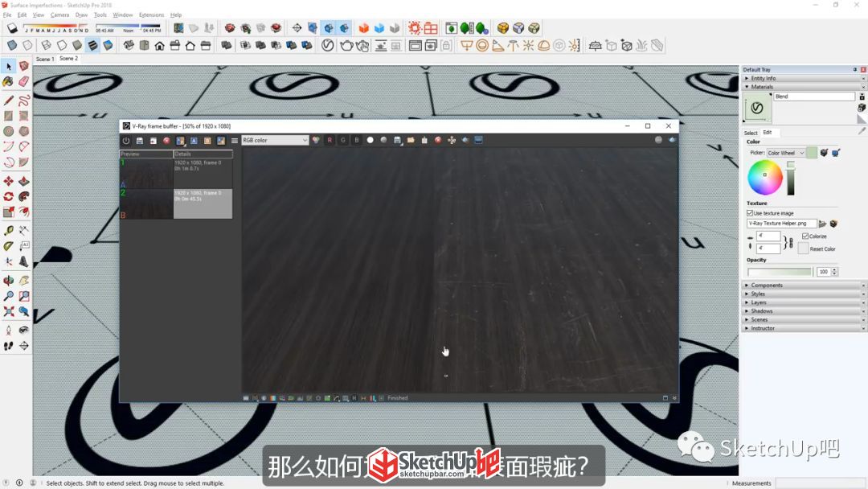Click the Details column header
The width and height of the screenshot is (868, 489).
point(203,154)
